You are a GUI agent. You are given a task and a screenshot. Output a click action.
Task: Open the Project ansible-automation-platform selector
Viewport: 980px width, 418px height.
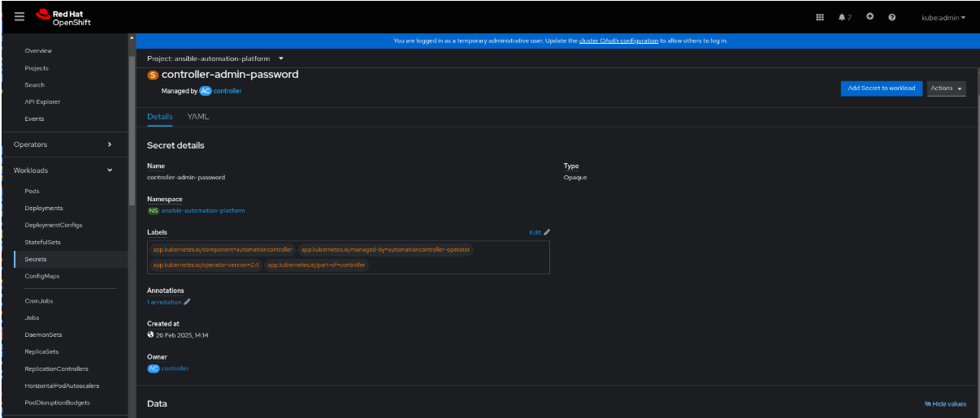click(x=215, y=58)
